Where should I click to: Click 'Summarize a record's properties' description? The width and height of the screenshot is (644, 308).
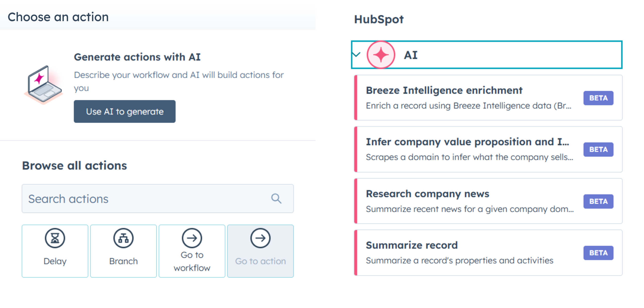tap(460, 261)
